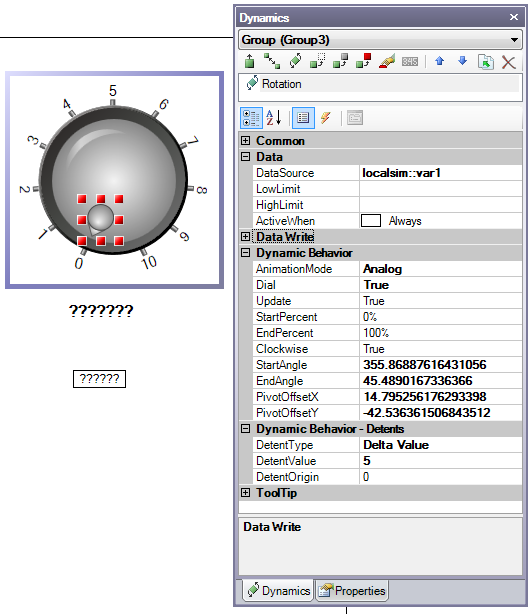Click the pick/hand action dynamic icon

[x=387, y=61]
